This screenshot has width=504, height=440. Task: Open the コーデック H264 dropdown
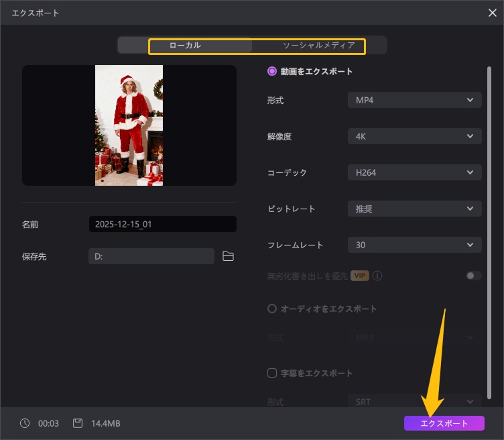pos(414,172)
